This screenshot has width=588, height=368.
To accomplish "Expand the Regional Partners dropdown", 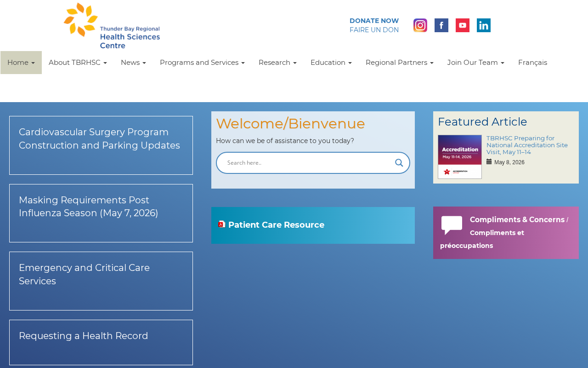I will click(400, 63).
